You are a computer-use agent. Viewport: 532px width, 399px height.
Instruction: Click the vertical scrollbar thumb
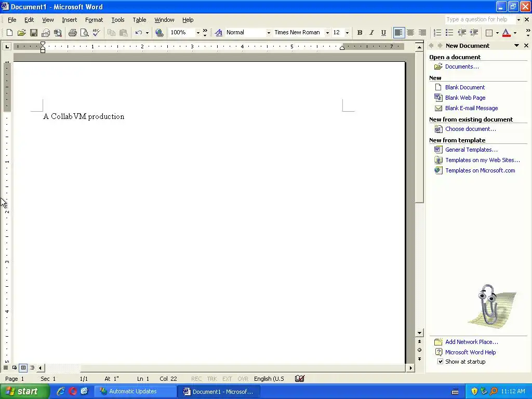pyautogui.click(x=419, y=127)
